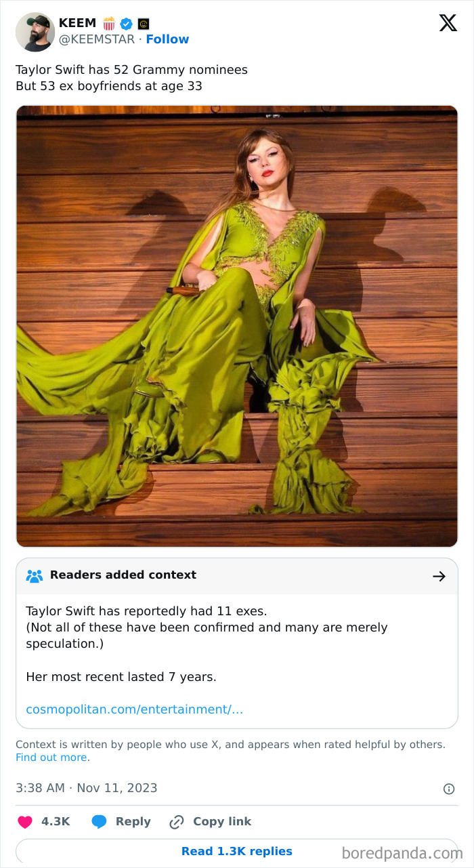This screenshot has width=474, height=868.
Task: Open the Taylor Swift photo attachment
Action: coord(237,325)
